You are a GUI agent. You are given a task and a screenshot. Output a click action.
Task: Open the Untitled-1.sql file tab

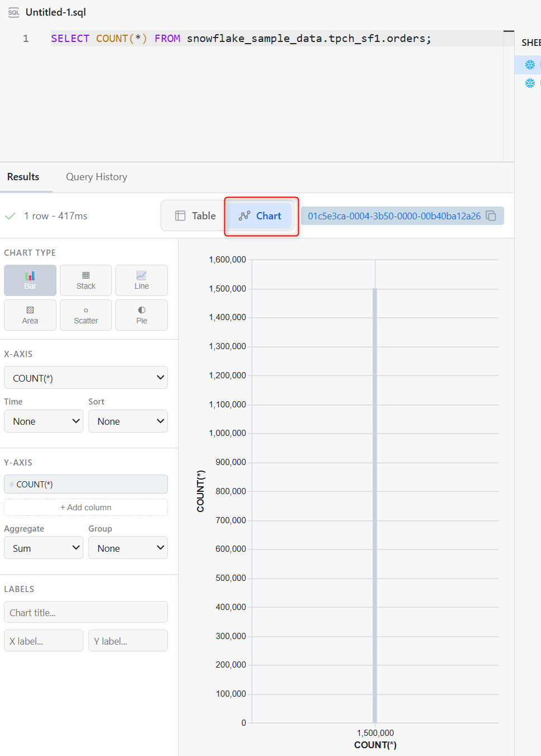[x=55, y=12]
